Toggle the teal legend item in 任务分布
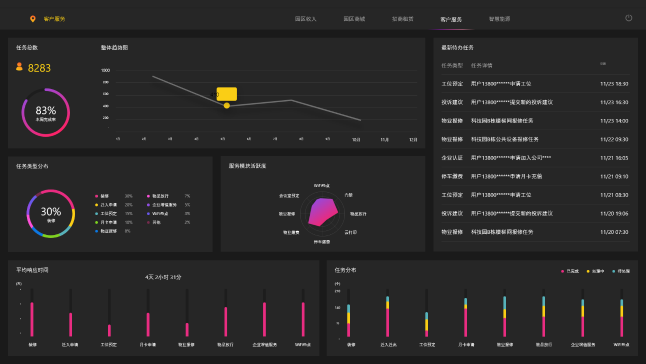 pyautogui.click(x=621, y=271)
